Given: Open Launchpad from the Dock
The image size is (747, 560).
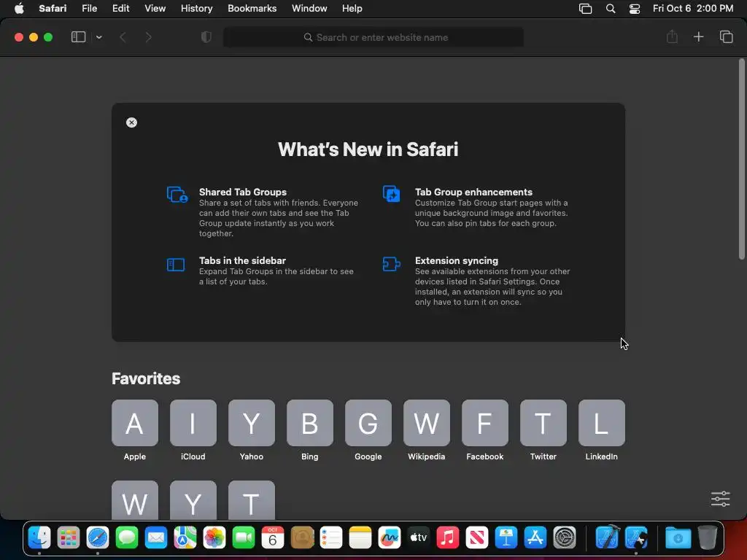Looking at the screenshot, I should (69, 538).
